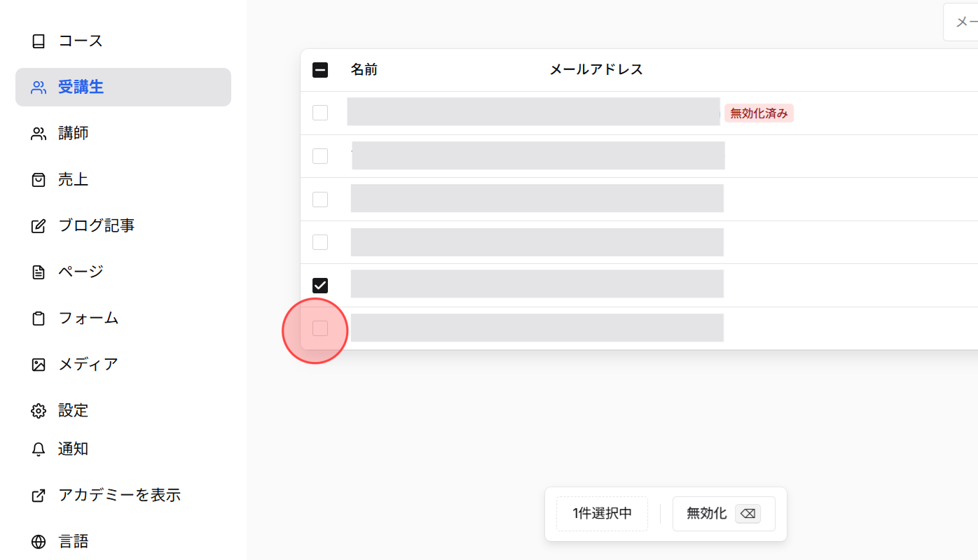Click the pencil icon for ブログ記事
This screenshot has height=560, width=978.
pyautogui.click(x=39, y=225)
